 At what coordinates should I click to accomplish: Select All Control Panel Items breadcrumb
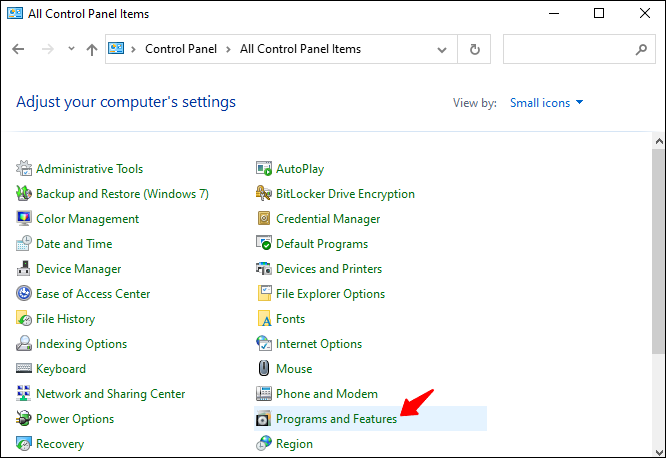pos(300,49)
